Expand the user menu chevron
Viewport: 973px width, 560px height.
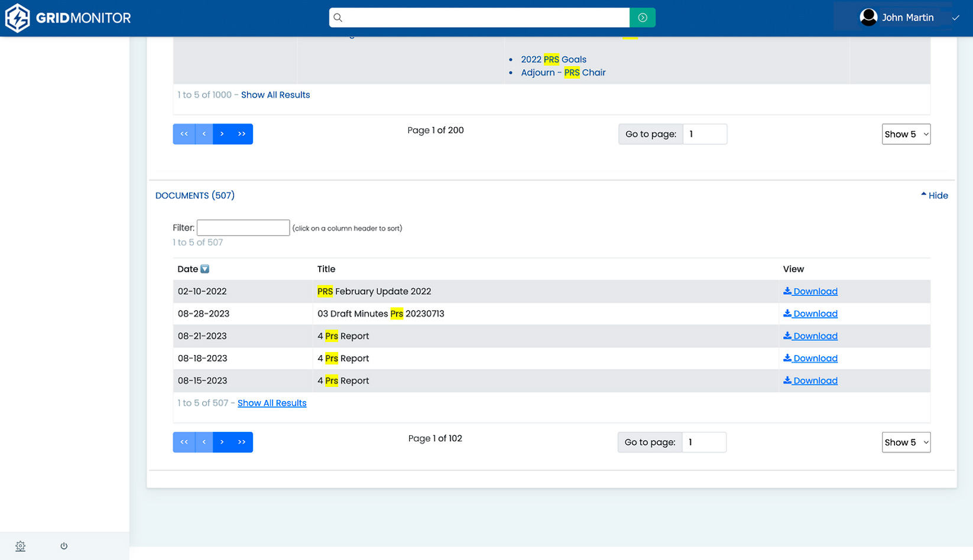955,18
